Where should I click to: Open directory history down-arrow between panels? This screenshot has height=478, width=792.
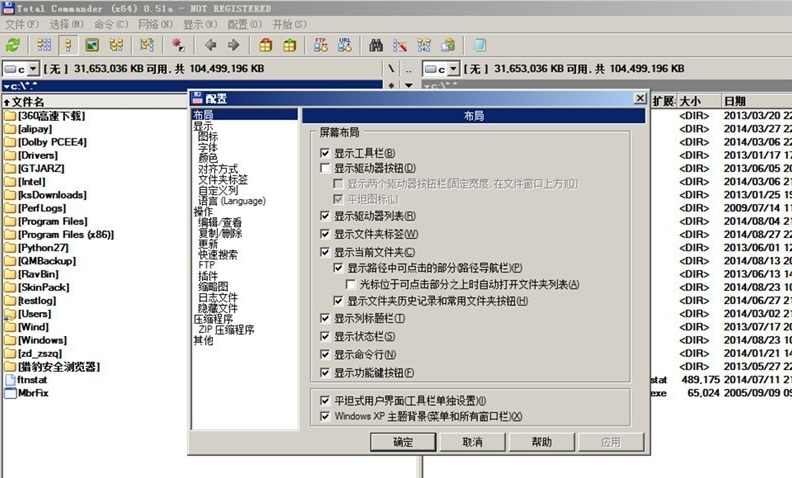coord(409,85)
